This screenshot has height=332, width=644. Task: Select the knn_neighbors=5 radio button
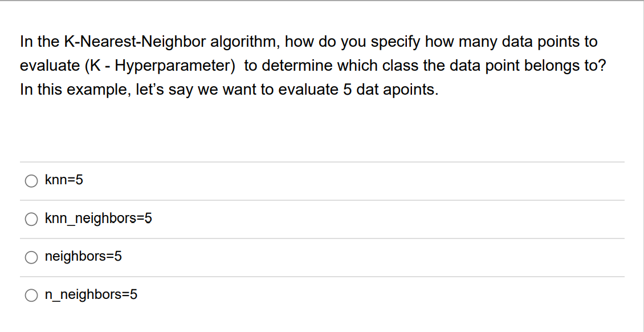(32, 219)
